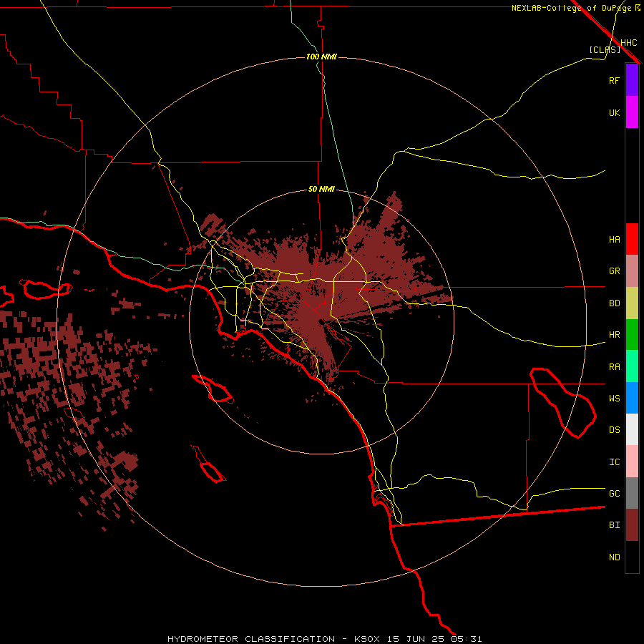This screenshot has height=644, width=644.
Task: Select the BI brown legend swatch
Action: [x=632, y=525]
